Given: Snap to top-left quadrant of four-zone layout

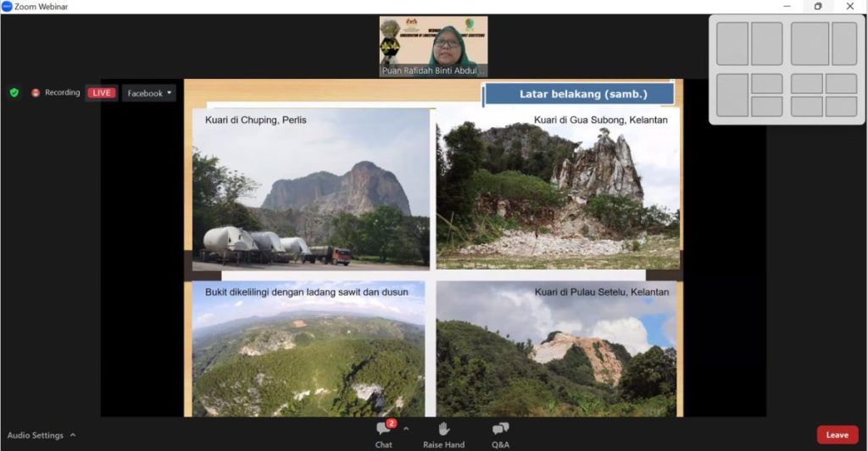Looking at the screenshot, I should (807, 84).
